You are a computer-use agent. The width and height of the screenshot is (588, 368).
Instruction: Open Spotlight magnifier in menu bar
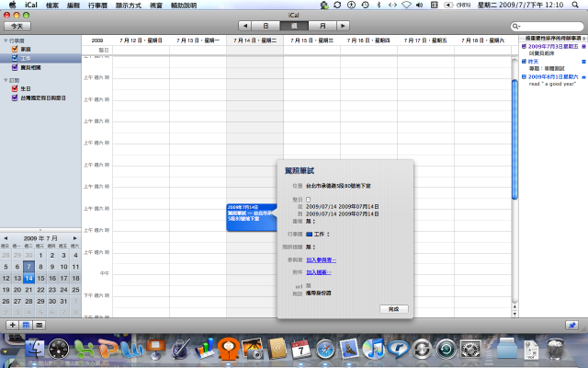pos(575,5)
